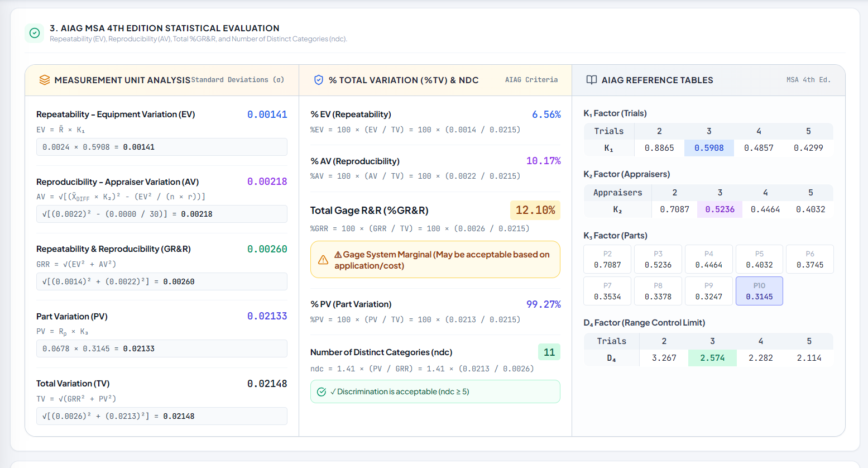Screen dimensions: 868x468
Task: Click the layers icon beside Measurement Unit Analysis
Action: point(45,80)
